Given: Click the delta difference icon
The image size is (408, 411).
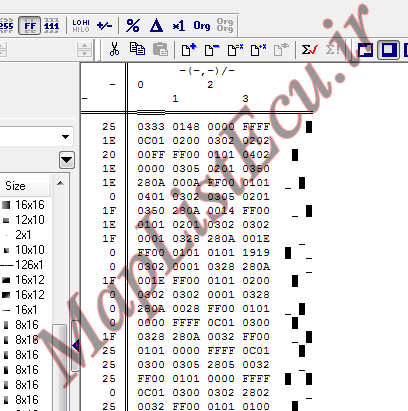Looking at the screenshot, I should [x=156, y=26].
